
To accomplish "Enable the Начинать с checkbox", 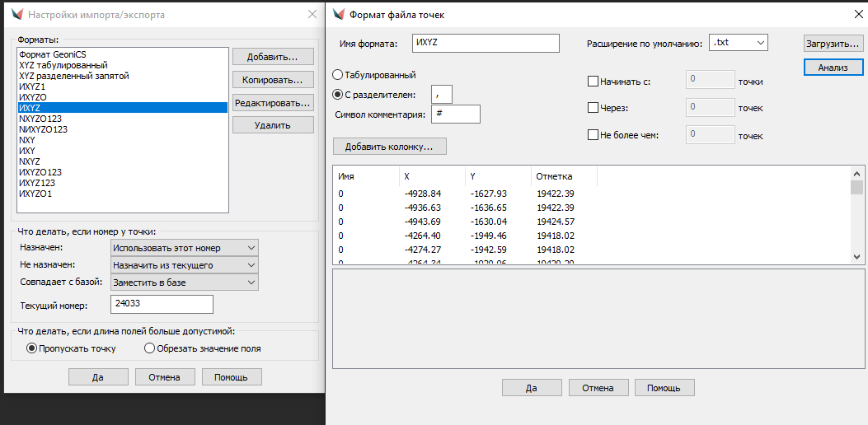I will [593, 82].
